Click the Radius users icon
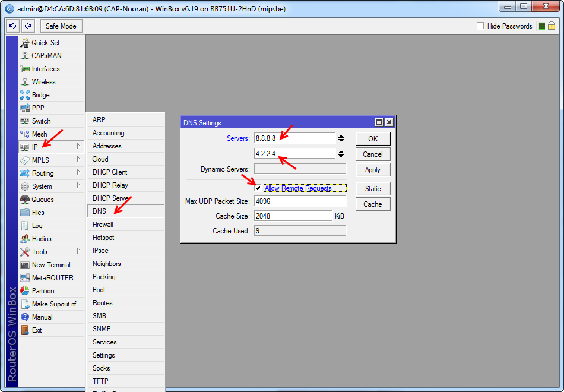This screenshot has width=564, height=392. (x=25, y=239)
